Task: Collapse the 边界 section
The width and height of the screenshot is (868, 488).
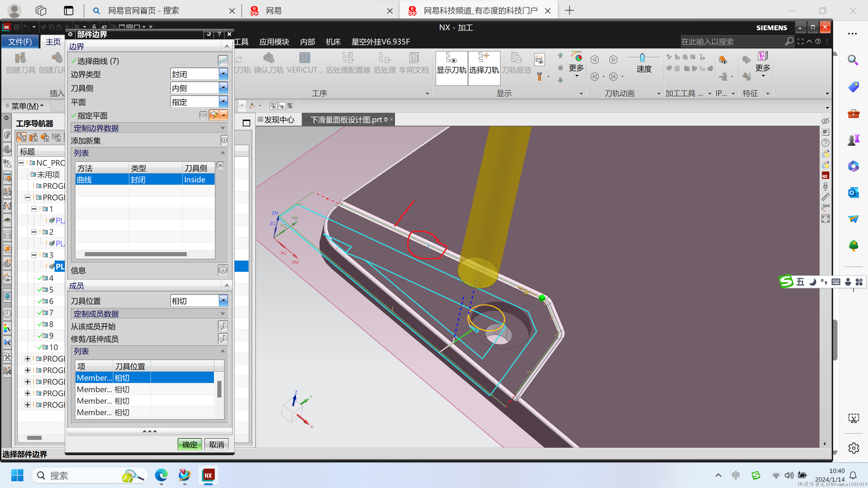Action: pyautogui.click(x=227, y=46)
